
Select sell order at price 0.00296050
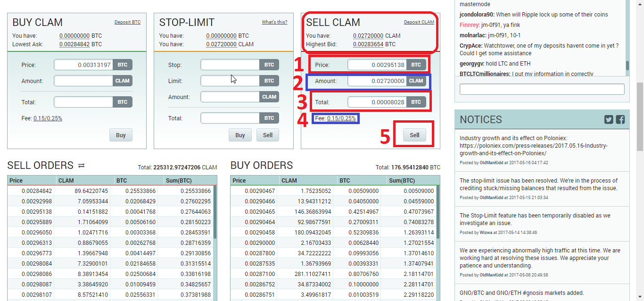pyautogui.click(x=111, y=233)
